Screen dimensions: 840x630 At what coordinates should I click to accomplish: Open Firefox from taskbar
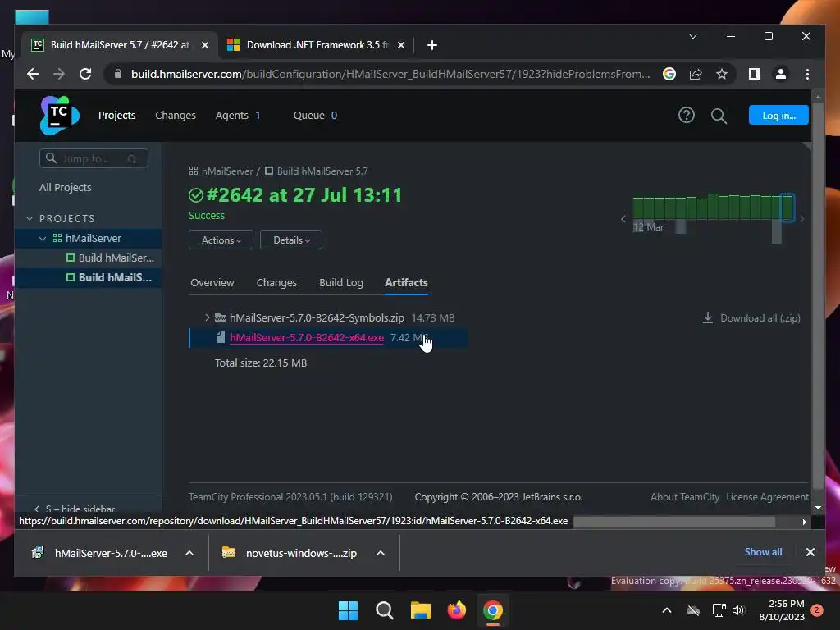coord(456,610)
